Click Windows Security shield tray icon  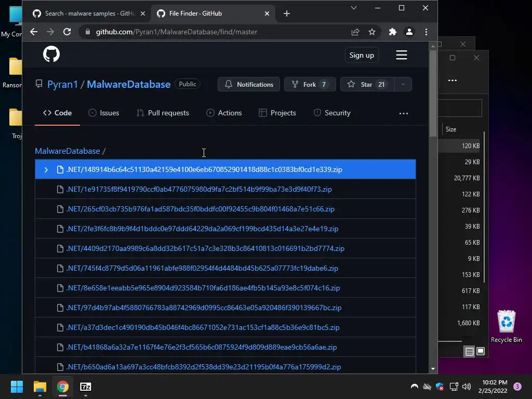point(440,387)
